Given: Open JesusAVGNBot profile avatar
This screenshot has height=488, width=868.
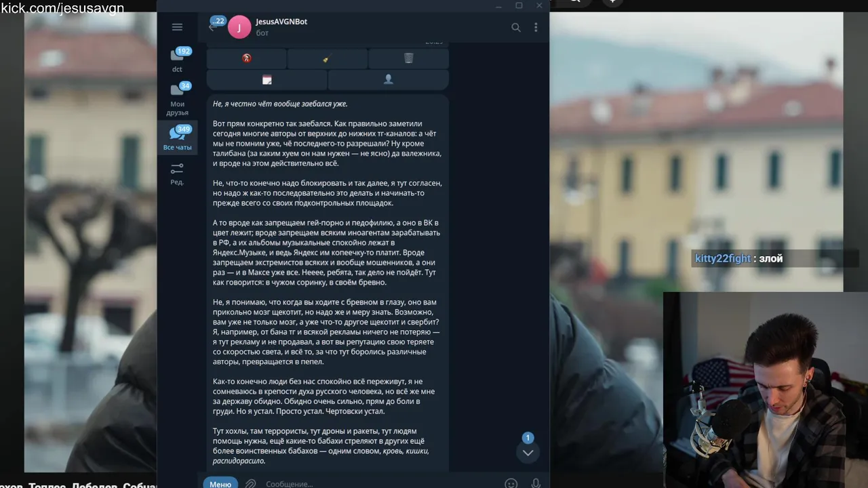Looking at the screenshot, I should coord(239,27).
